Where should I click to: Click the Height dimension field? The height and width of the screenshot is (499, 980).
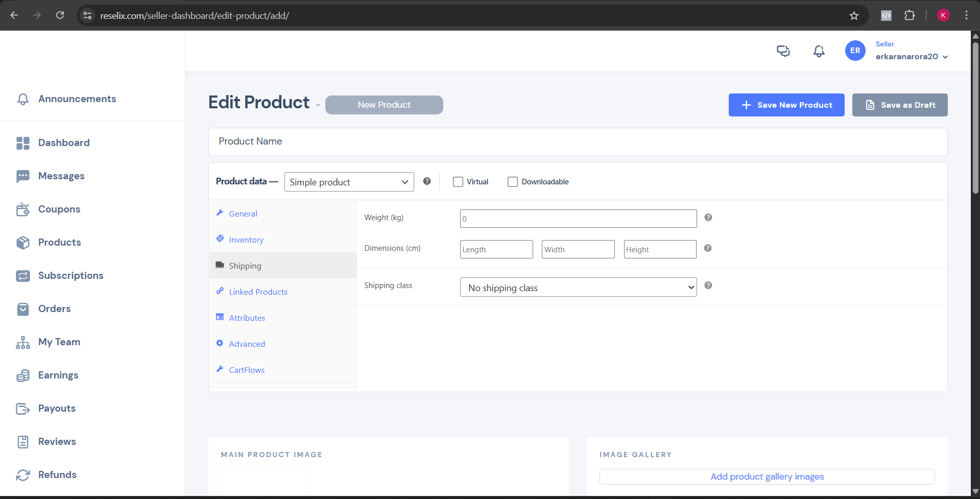click(660, 249)
